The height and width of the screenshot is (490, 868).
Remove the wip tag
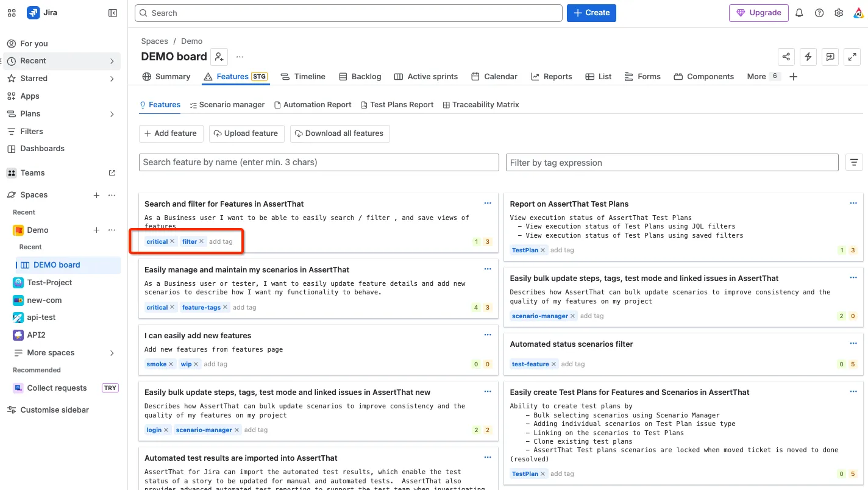(x=196, y=364)
